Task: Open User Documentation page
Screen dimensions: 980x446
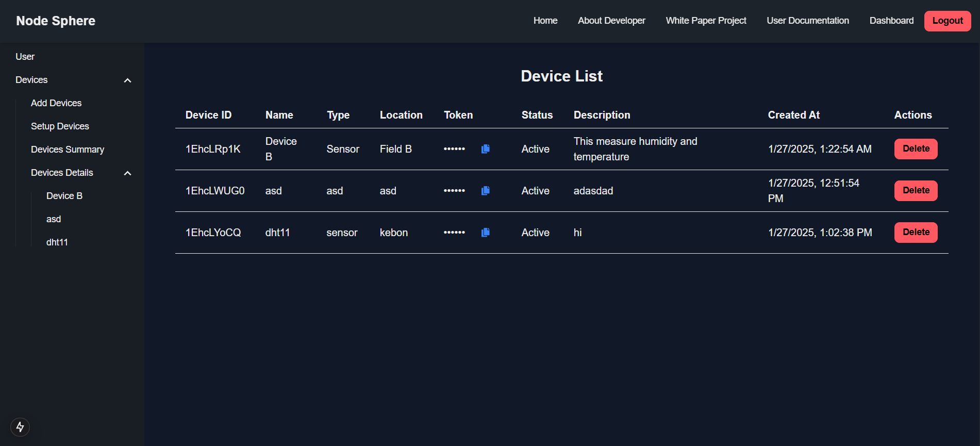Action: [807, 21]
